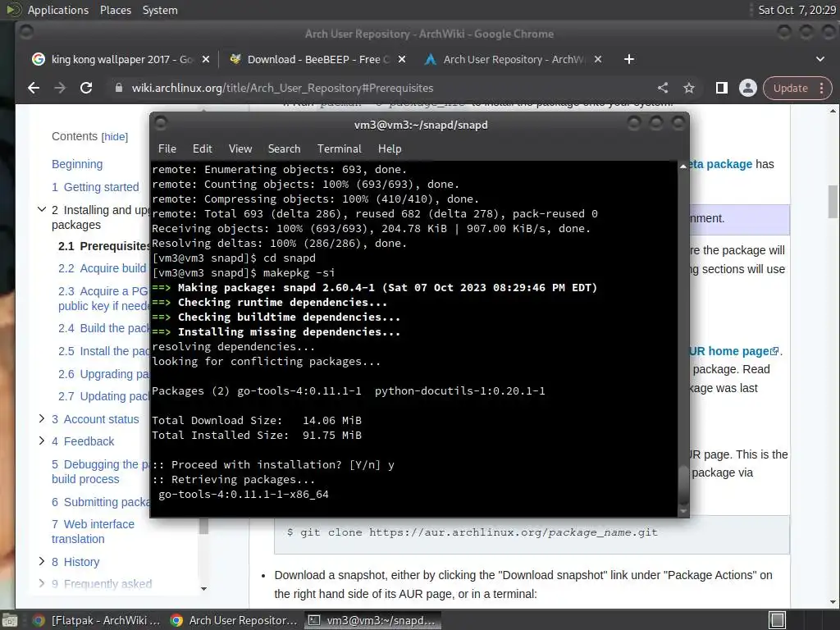The height and width of the screenshot is (630, 840).
Task: Click the terminal scrollbar down arrow
Action: tap(683, 511)
